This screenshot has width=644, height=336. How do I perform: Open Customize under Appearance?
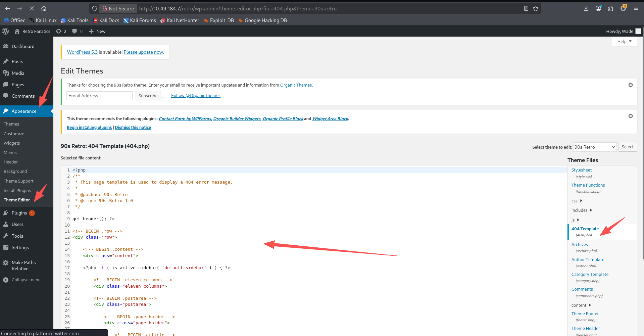pos(14,134)
